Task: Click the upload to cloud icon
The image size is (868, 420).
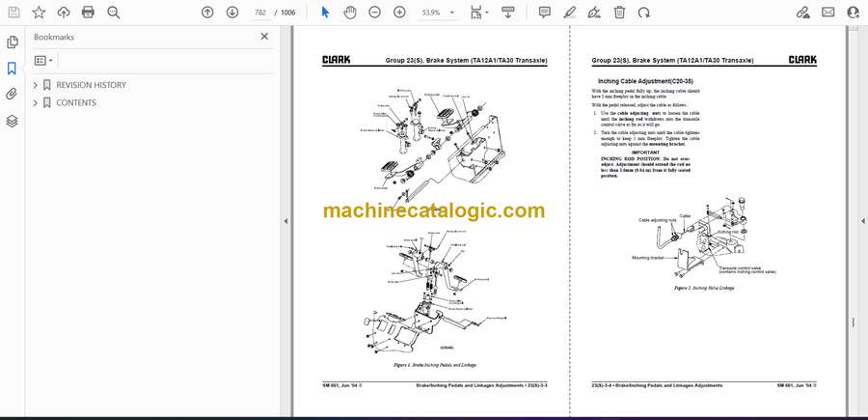Action: click(64, 13)
